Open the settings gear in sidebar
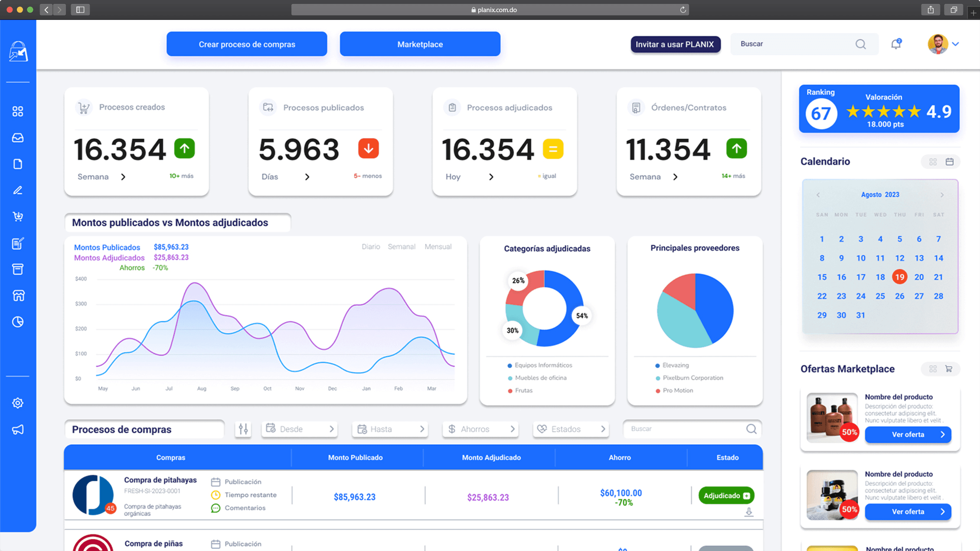Image resolution: width=980 pixels, height=551 pixels. coord(18,403)
